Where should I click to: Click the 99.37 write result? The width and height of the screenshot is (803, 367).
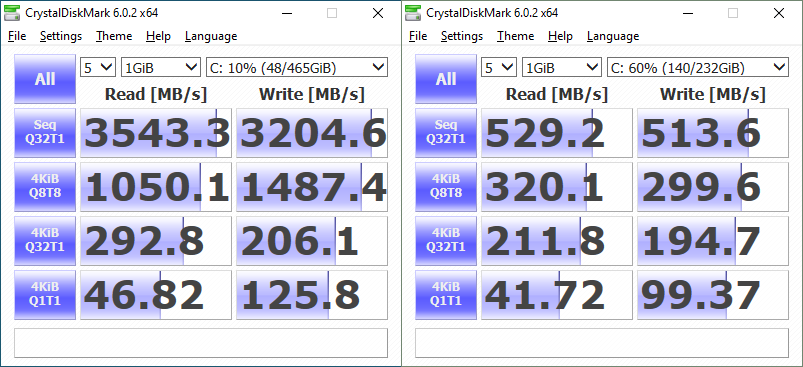pos(713,295)
